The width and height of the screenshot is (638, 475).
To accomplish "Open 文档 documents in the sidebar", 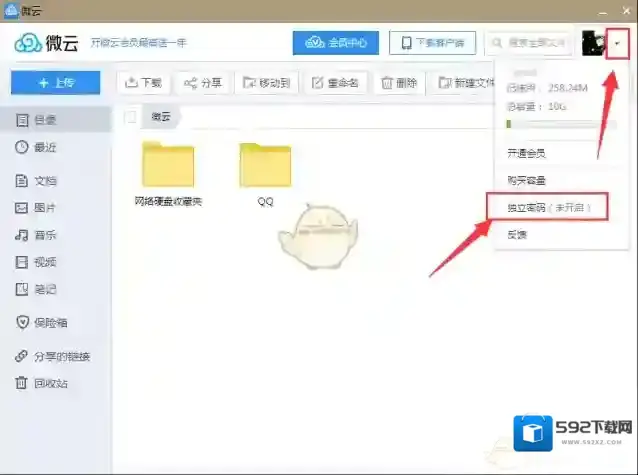I will tap(56, 181).
